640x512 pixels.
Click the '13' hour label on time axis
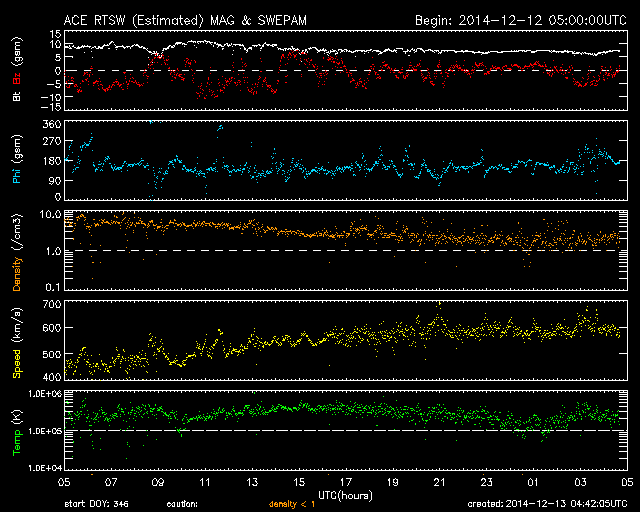[252, 482]
